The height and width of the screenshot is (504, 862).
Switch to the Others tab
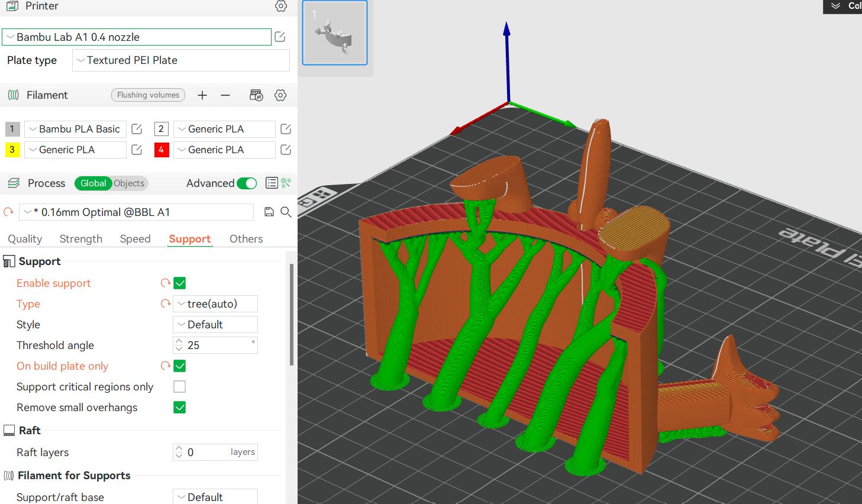coord(246,239)
